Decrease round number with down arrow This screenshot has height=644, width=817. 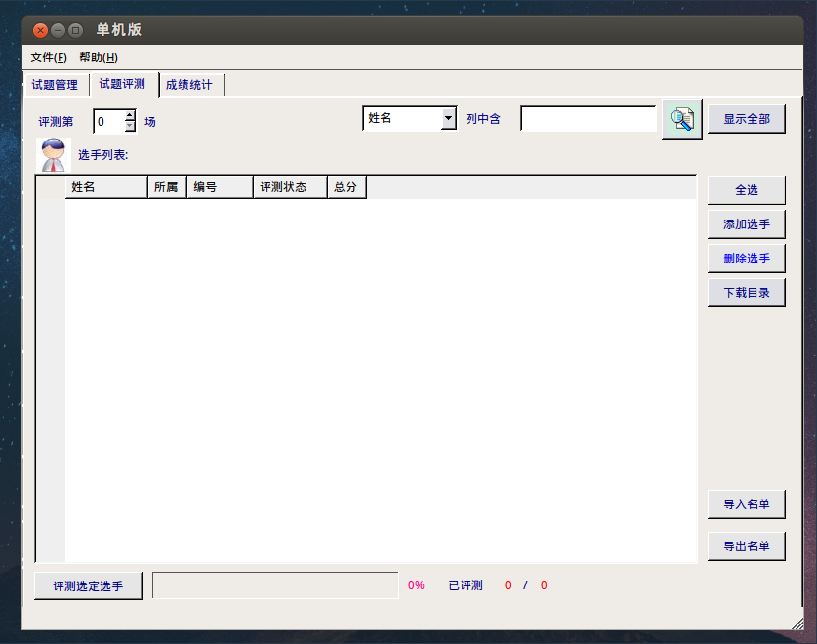tap(130, 127)
